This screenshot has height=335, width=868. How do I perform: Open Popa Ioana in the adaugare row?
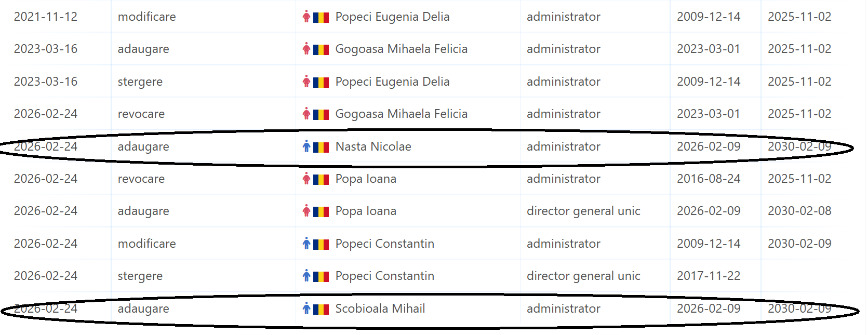point(366,211)
